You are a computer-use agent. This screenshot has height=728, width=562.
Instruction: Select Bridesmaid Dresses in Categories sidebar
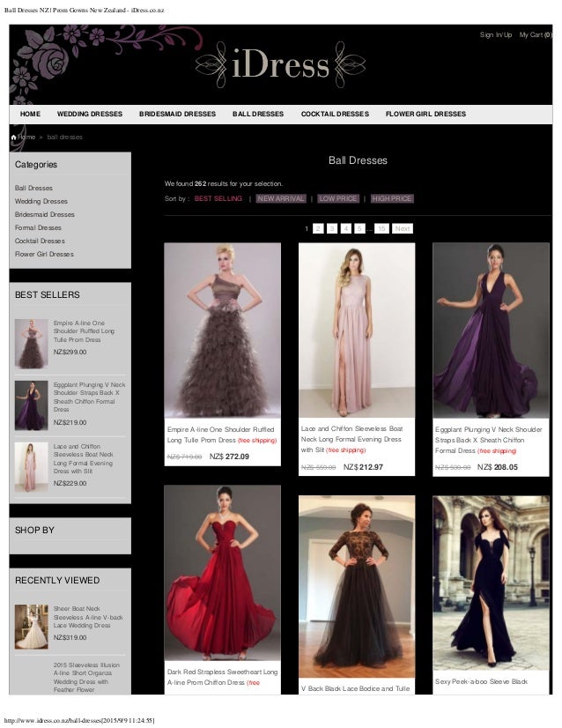pyautogui.click(x=45, y=214)
